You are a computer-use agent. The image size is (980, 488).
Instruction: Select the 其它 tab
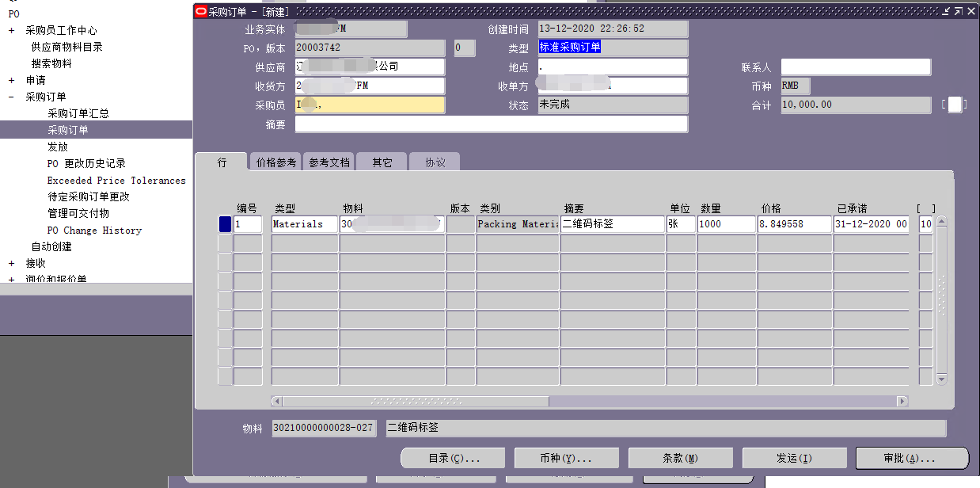point(381,161)
